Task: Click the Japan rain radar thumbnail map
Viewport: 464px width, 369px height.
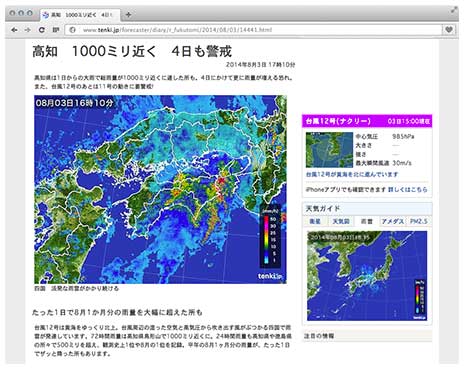Action: (x=367, y=276)
